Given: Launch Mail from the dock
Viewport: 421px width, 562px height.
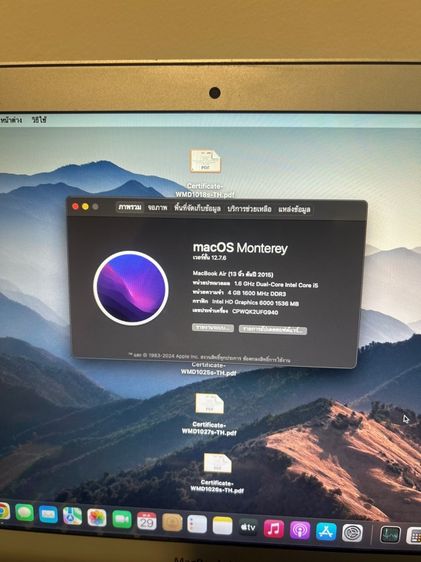Looking at the screenshot, I should (x=48, y=515).
